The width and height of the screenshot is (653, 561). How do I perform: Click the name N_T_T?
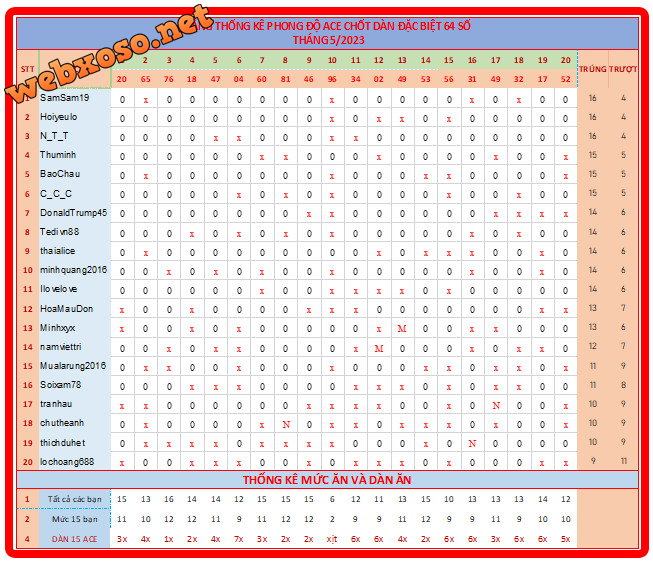click(54, 136)
